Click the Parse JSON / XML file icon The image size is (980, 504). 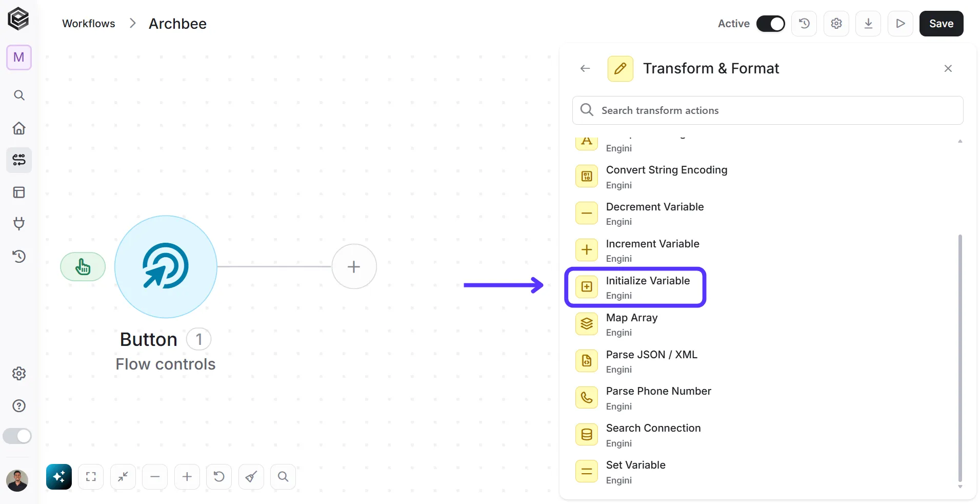[587, 361]
